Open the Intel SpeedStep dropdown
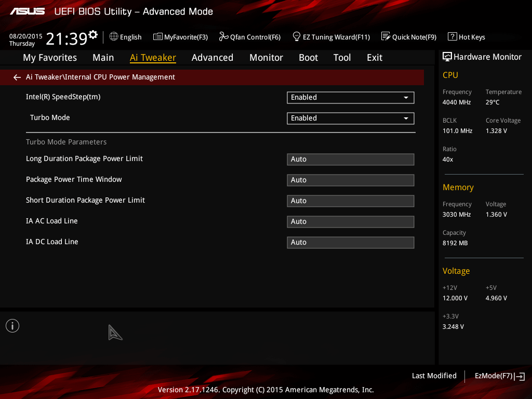The image size is (532, 399). pos(351,97)
